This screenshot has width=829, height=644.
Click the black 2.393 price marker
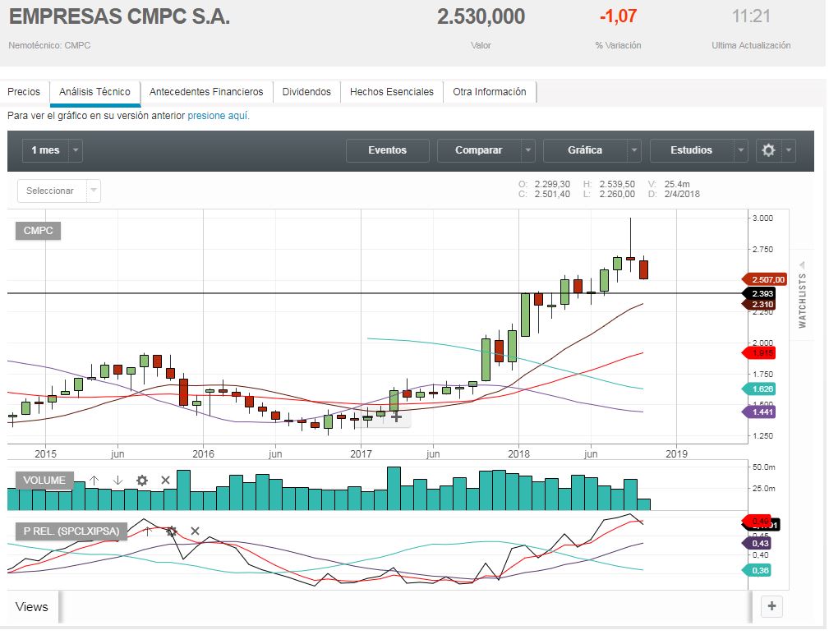click(x=760, y=293)
